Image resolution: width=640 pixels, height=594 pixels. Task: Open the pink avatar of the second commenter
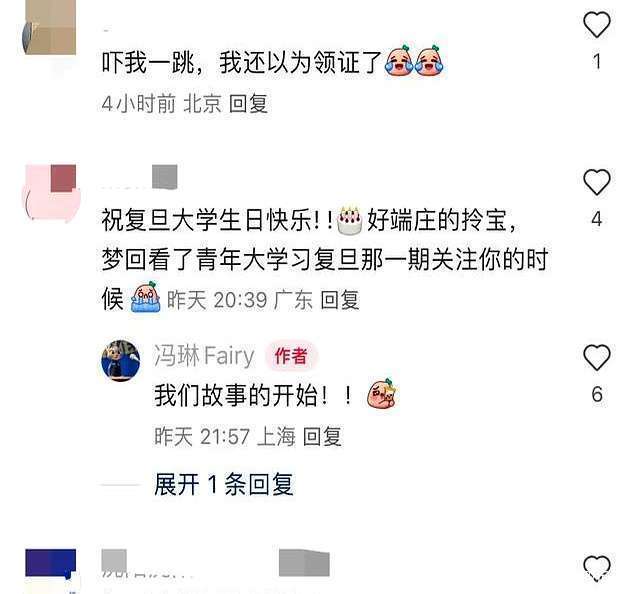(x=51, y=192)
